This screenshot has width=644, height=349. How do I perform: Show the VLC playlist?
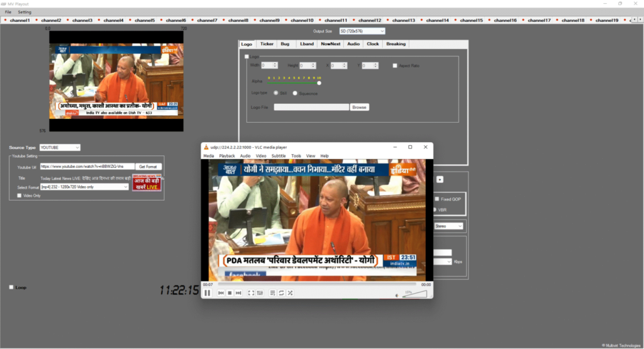click(272, 293)
